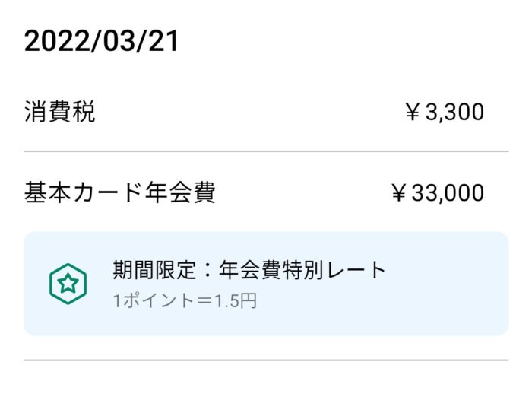Tap the ¥3,300 tax amount

(x=445, y=112)
